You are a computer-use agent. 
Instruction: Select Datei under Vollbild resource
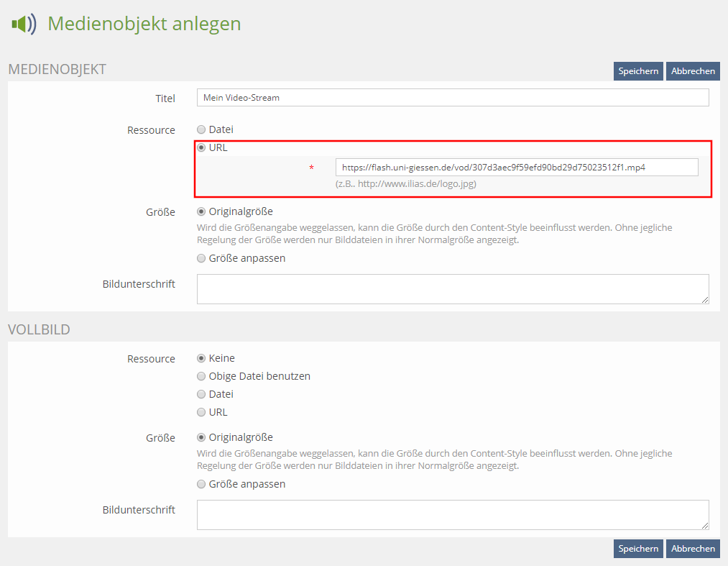202,394
